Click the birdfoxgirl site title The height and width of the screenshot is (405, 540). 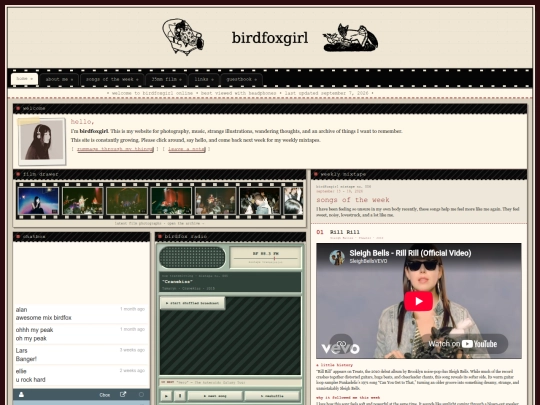[x=270, y=38]
